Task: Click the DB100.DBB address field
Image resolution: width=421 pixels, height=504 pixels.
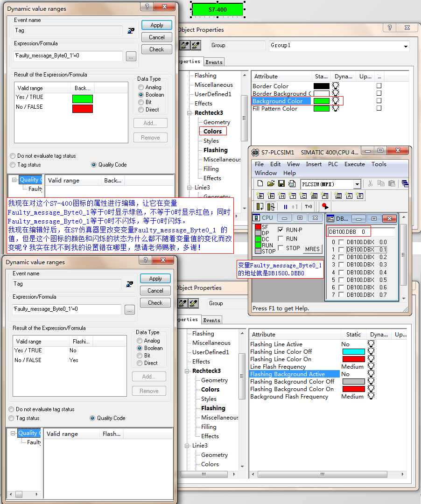Action: 361,231
